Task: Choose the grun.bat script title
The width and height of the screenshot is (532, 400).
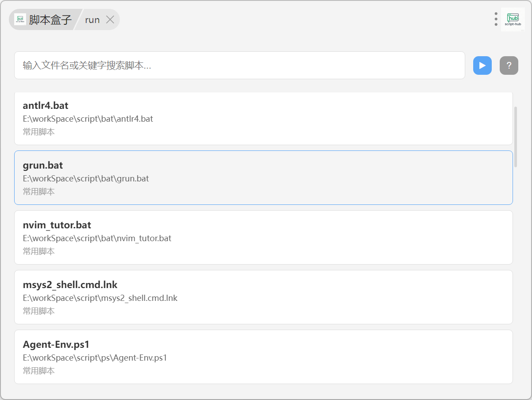Action: tap(43, 165)
